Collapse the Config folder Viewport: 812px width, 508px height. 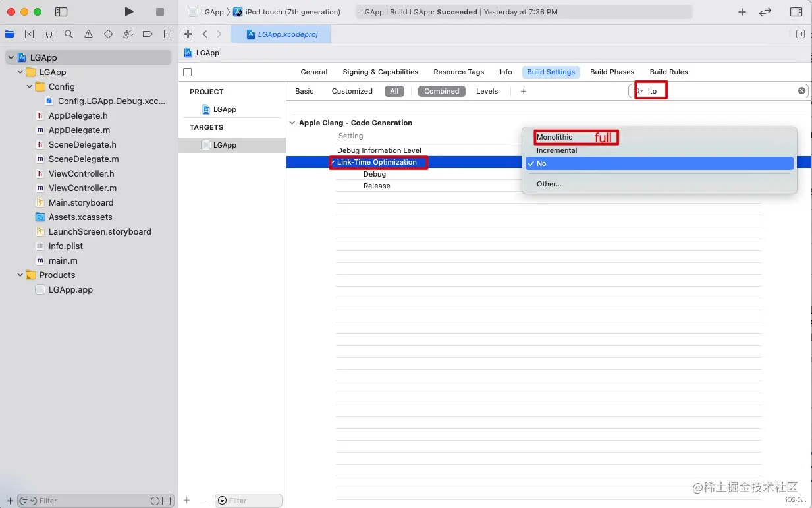[x=30, y=86]
